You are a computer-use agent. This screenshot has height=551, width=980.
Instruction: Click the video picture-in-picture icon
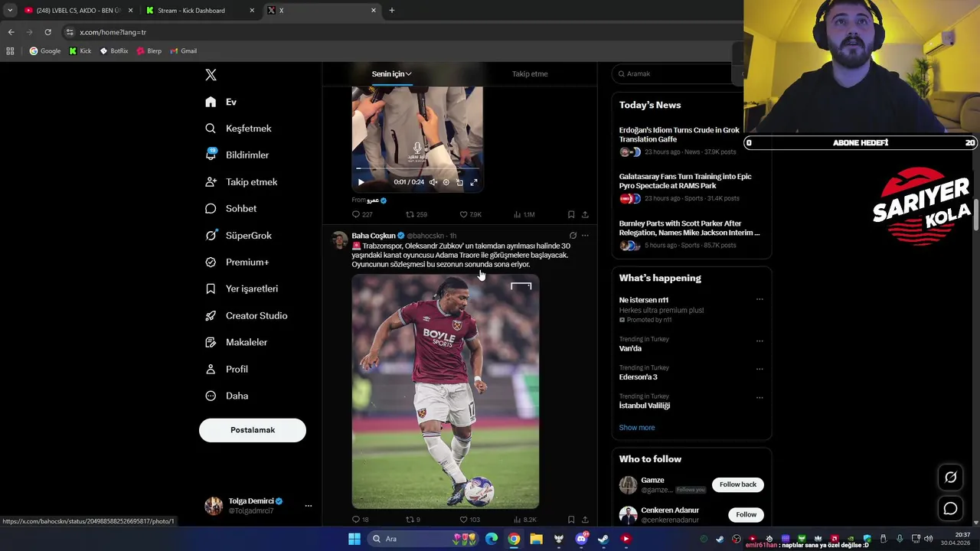coord(459,182)
